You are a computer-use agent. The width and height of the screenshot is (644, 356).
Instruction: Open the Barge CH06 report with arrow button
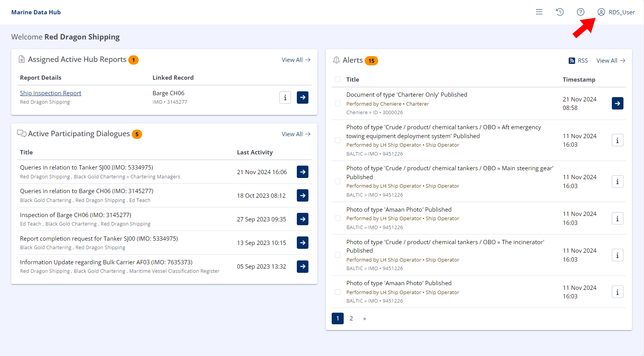point(303,98)
